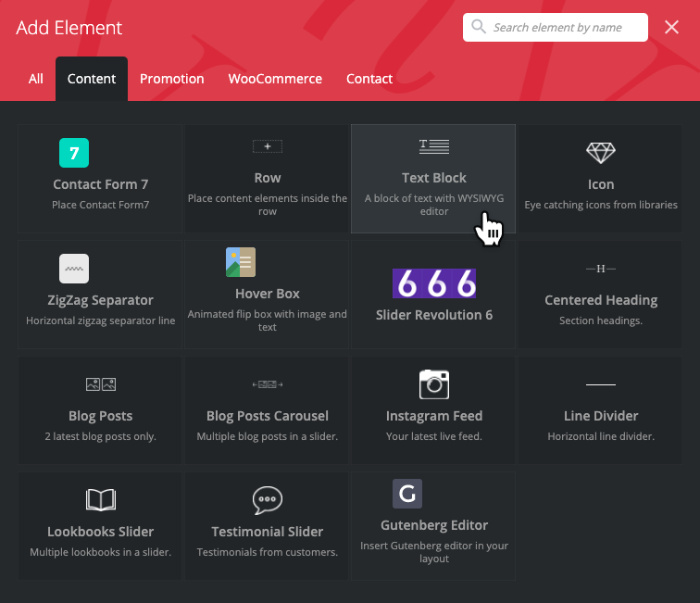Switch to the WooCommerce tab
The height and width of the screenshot is (603, 700).
(x=275, y=79)
